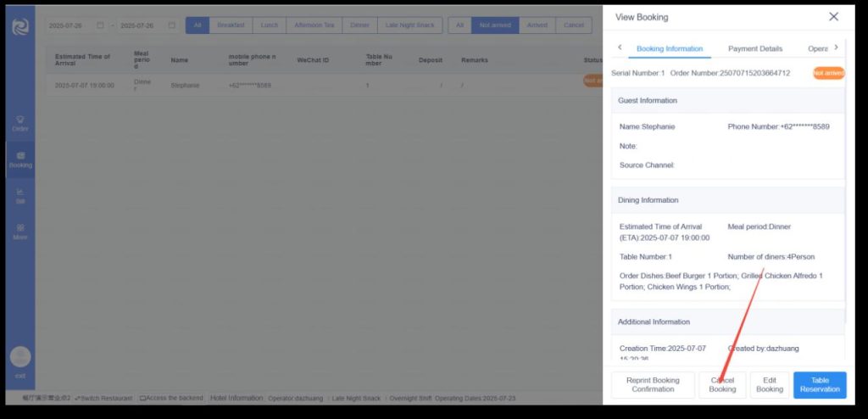Open the end date calendar icon
This screenshot has height=419, width=868.
(x=172, y=25)
